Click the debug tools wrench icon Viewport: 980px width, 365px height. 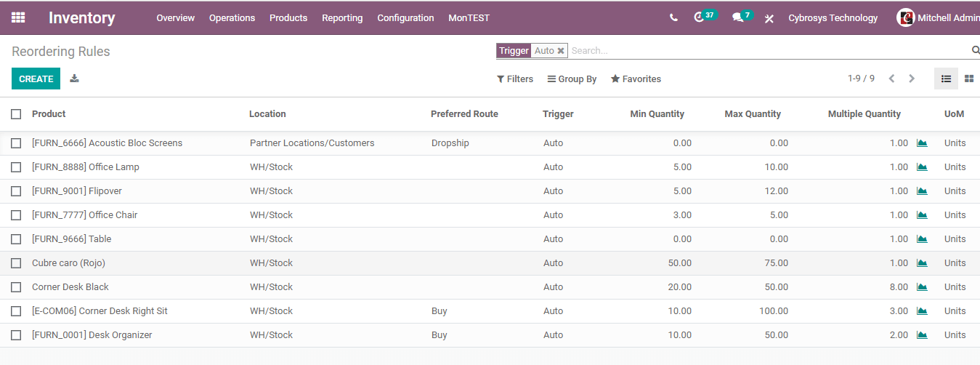(769, 18)
